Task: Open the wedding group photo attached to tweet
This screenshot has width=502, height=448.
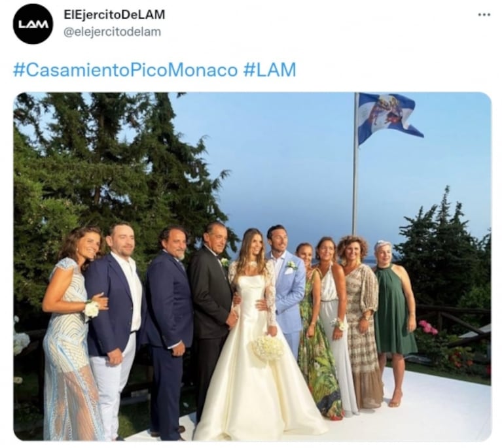Action: pyautogui.click(x=252, y=266)
